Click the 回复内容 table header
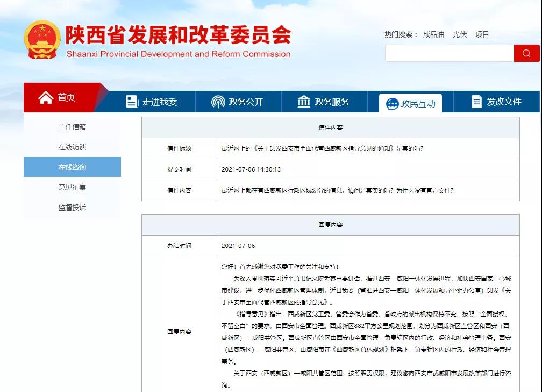Screen dimensions: 542x392 pyautogui.click(x=331, y=225)
